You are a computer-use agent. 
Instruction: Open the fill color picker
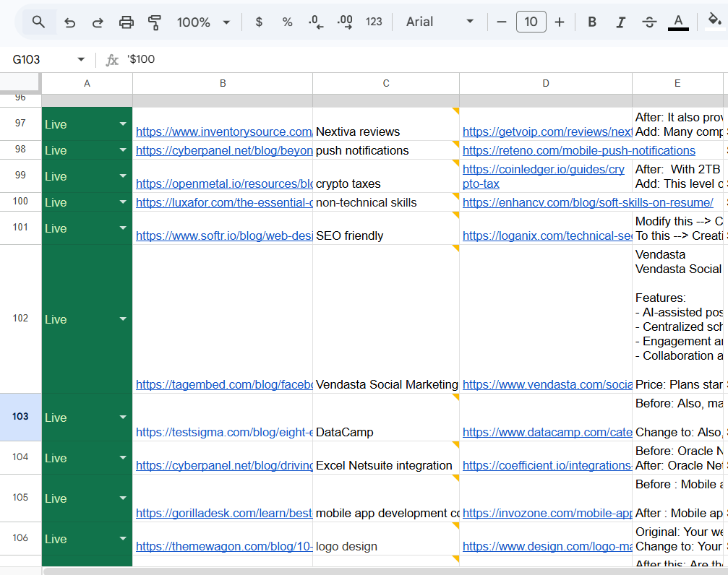[x=714, y=22]
